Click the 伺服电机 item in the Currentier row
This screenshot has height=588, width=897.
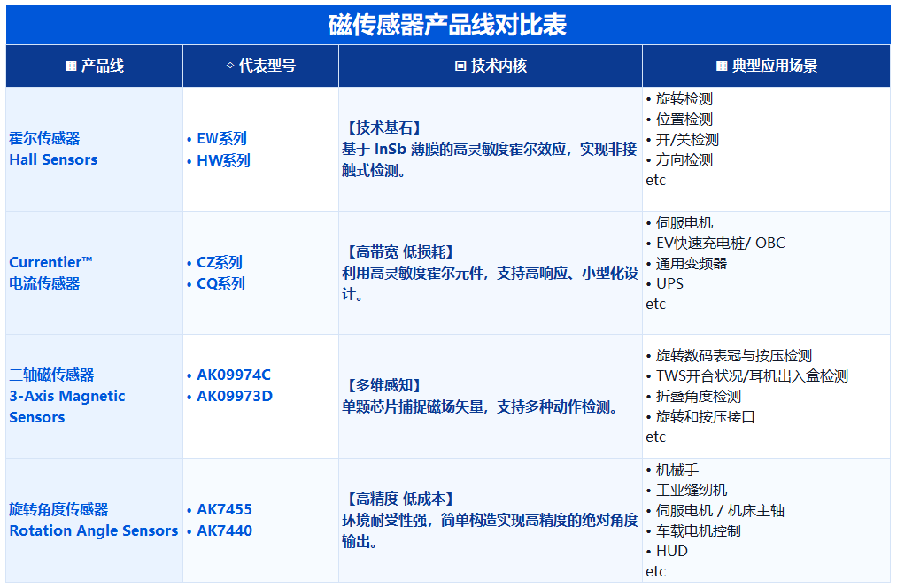[x=684, y=223]
